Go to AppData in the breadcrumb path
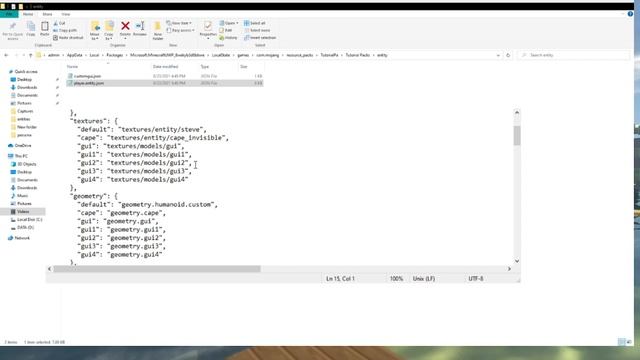 click(x=74, y=55)
